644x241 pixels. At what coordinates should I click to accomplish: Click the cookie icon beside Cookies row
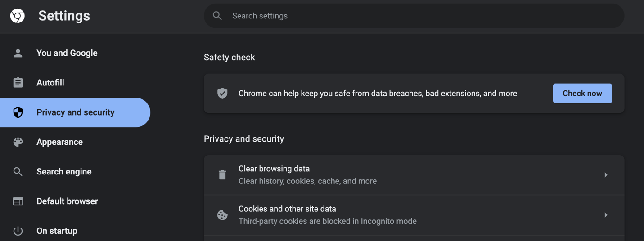point(222,215)
